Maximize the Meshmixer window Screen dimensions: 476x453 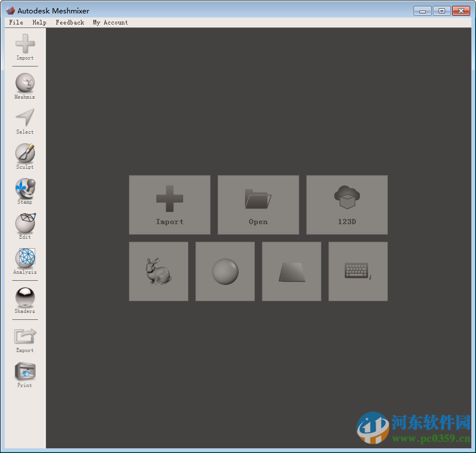coord(442,11)
